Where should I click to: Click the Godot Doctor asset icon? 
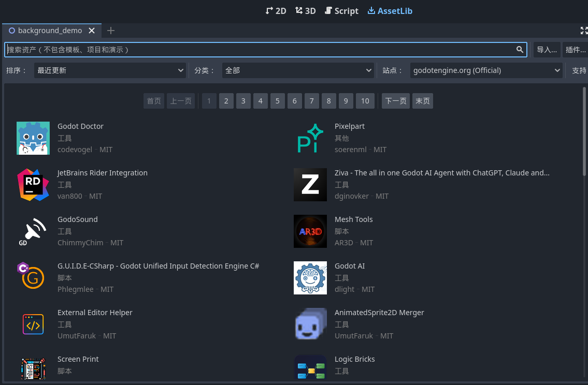33,138
